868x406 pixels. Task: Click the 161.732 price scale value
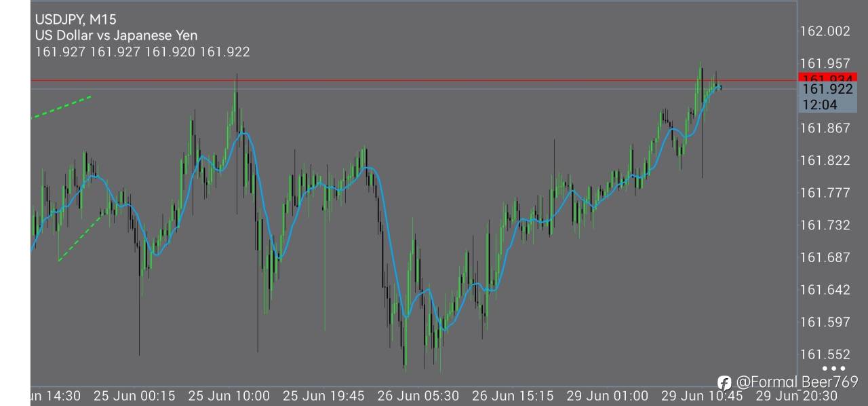(825, 225)
